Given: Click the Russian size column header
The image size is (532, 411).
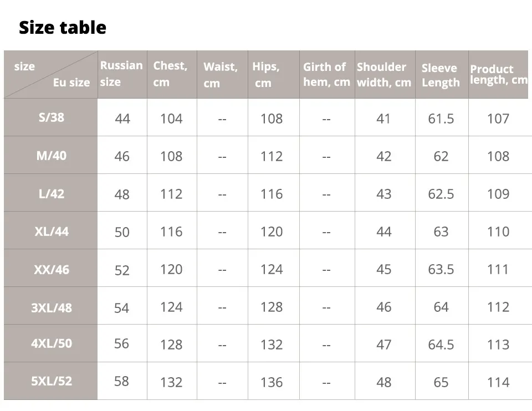Looking at the screenshot, I should click(122, 74).
